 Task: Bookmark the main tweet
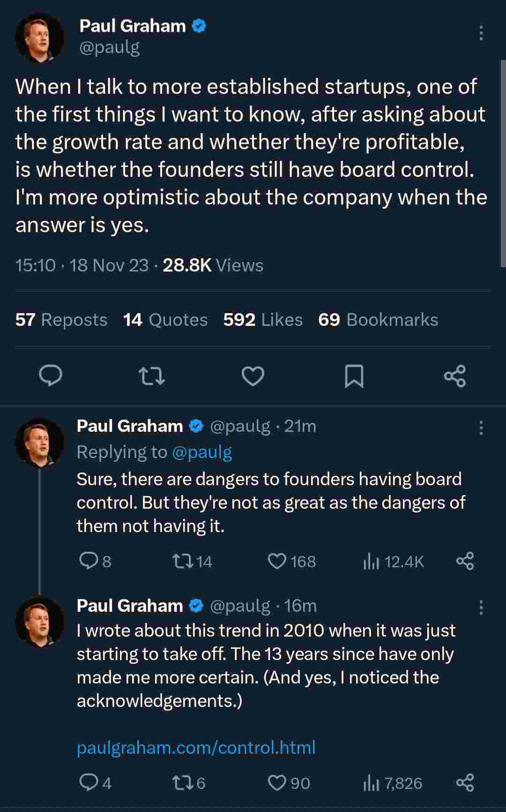pyautogui.click(x=354, y=376)
